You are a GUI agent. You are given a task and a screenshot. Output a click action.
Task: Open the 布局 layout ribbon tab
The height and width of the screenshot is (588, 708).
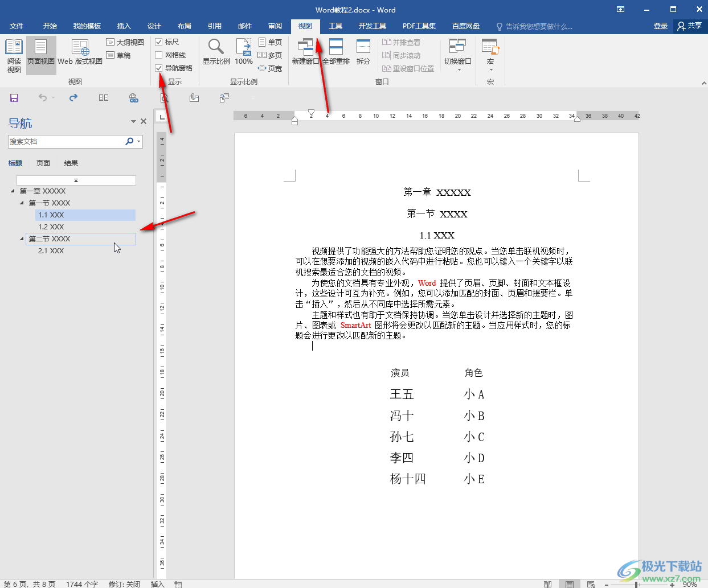(185, 26)
